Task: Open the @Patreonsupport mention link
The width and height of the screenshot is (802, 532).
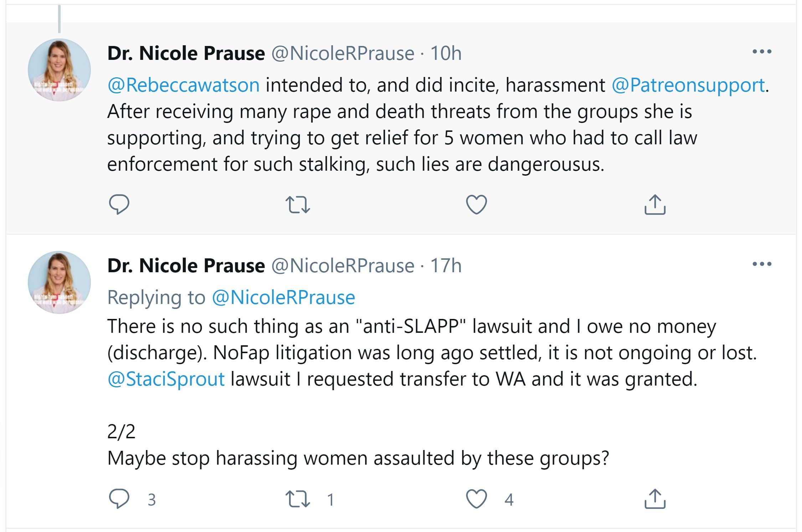Action: (688, 85)
